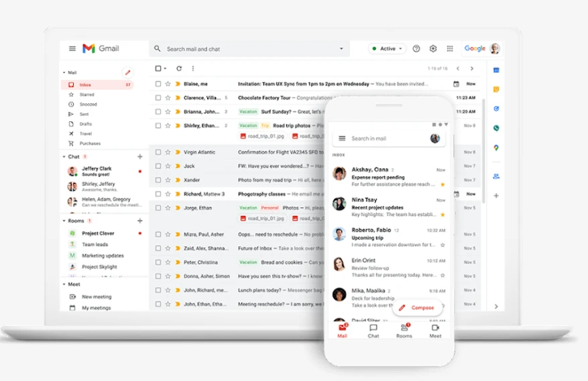Click the search magnifier icon
The width and height of the screenshot is (588, 381).
tap(158, 49)
